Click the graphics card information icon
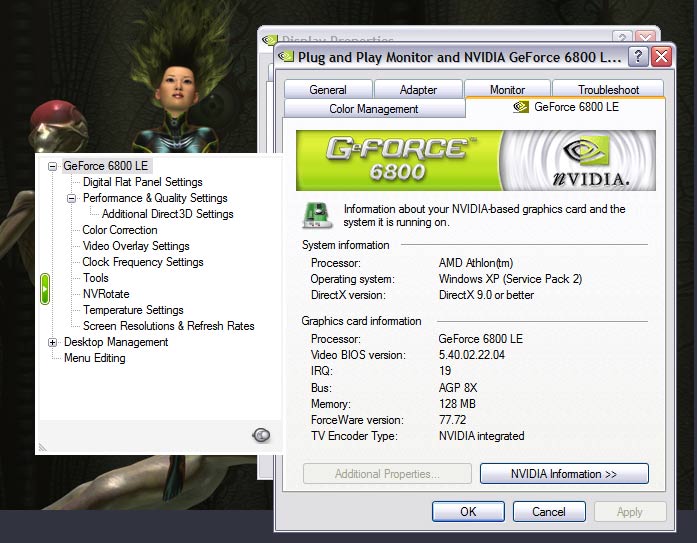The image size is (697, 543). click(x=317, y=216)
